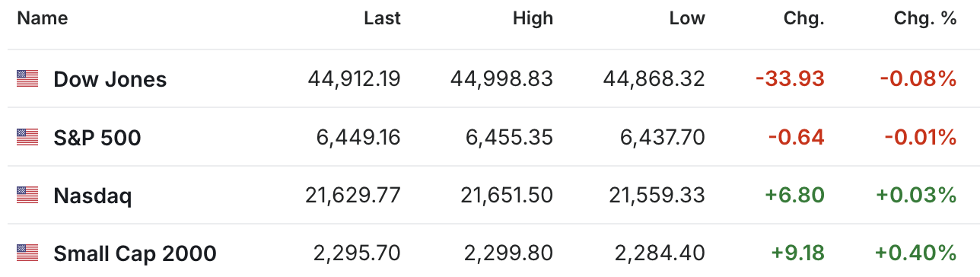Image resolution: width=980 pixels, height=277 pixels.
Task: Click the US flag icon beside Dow Jones
Action: (27, 78)
